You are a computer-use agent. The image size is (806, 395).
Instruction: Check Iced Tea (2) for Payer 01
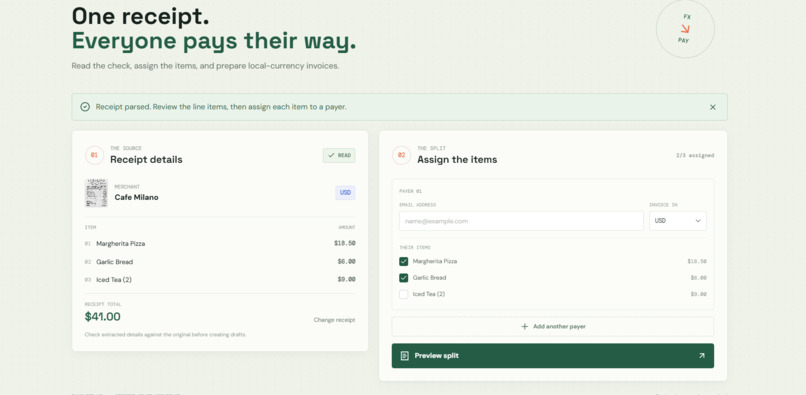(404, 294)
